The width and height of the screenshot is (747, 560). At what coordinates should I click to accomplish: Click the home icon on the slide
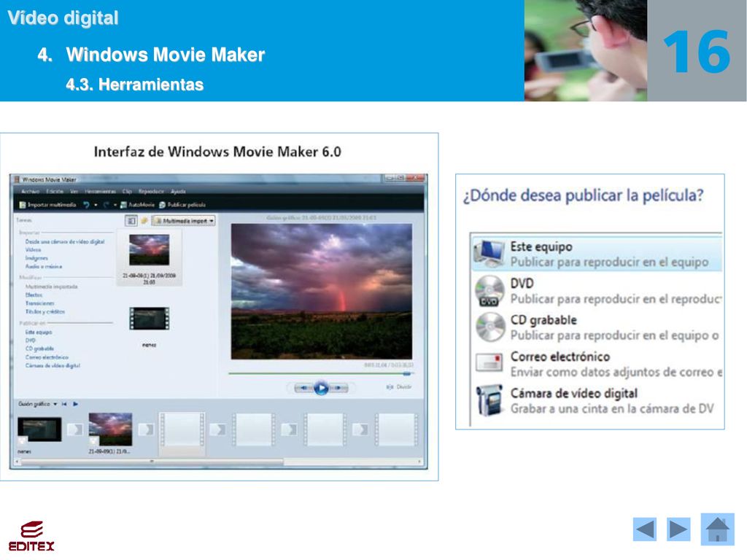pos(718,529)
